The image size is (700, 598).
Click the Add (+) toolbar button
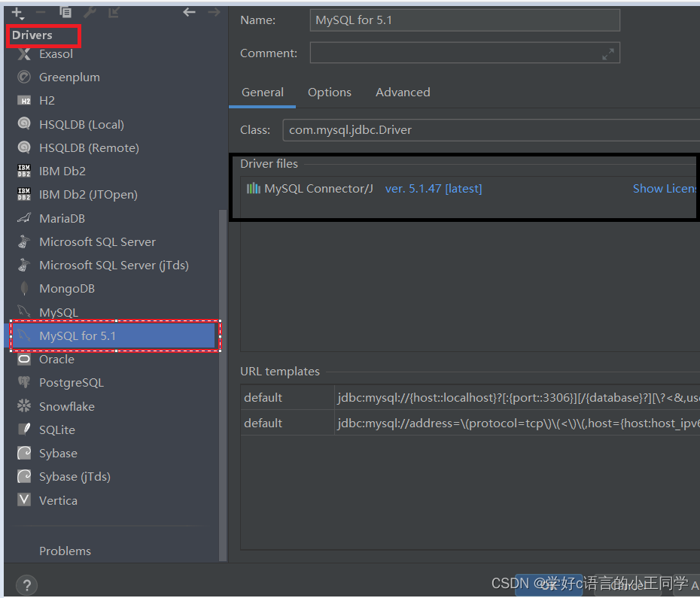click(17, 13)
